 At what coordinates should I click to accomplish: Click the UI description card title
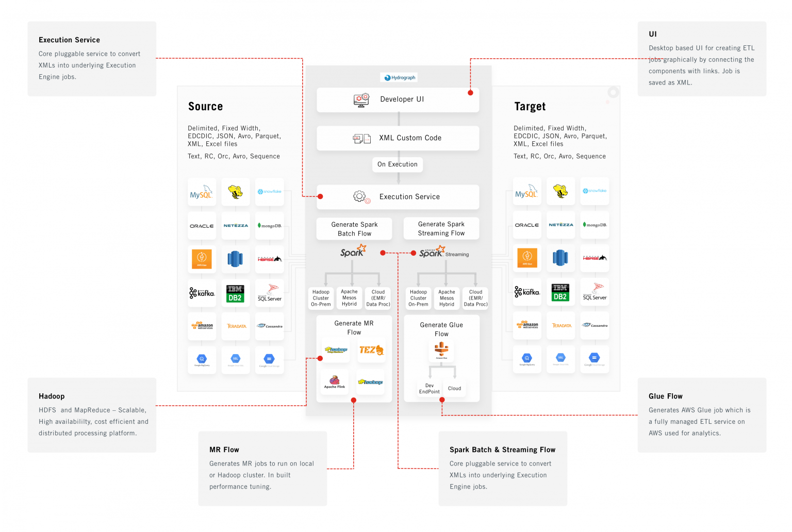(x=653, y=34)
